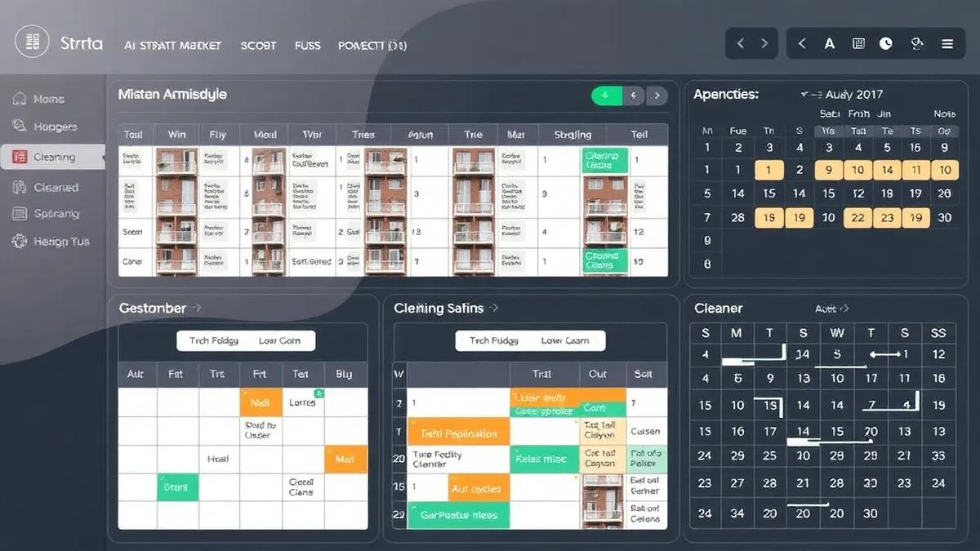Select Cleaning in the left sidebar
Screen dimensions: 980x551
click(x=54, y=157)
